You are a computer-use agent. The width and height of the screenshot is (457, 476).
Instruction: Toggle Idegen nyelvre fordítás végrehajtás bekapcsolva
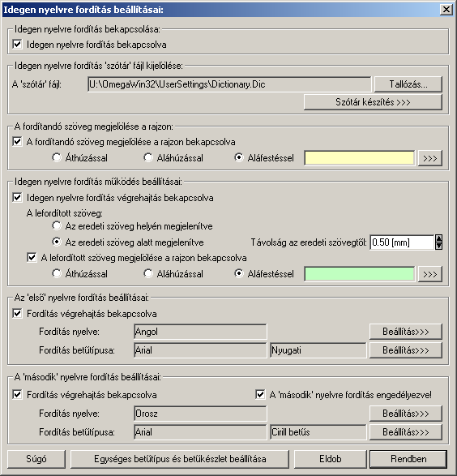point(17,198)
